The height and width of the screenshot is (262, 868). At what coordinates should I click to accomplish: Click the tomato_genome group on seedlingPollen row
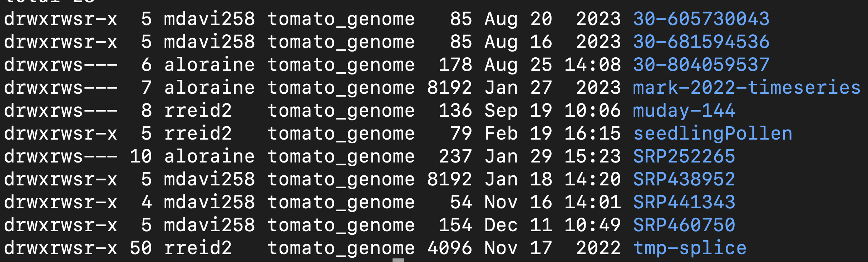[x=341, y=134]
